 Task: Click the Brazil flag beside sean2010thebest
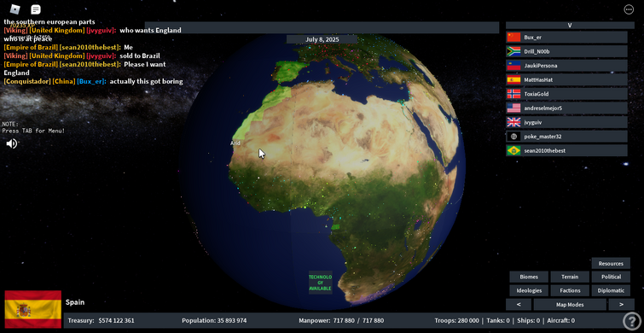(513, 151)
